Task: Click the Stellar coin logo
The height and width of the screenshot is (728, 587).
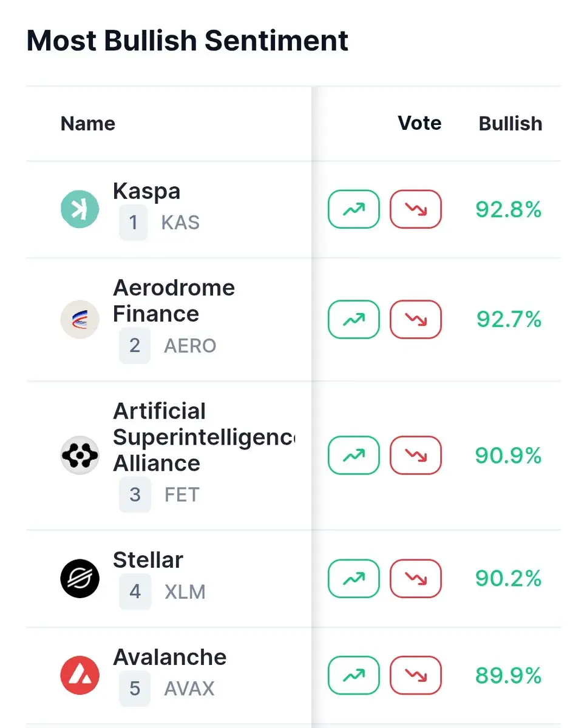Action: tap(80, 579)
